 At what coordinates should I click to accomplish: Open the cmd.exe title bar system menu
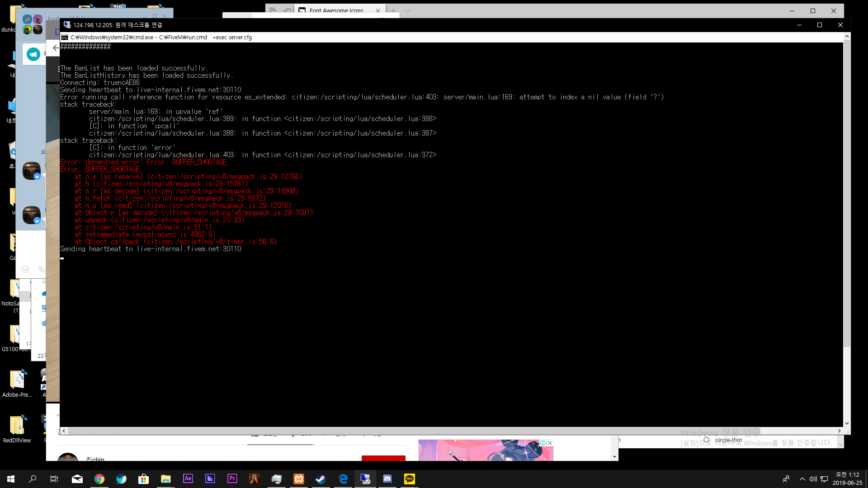pos(64,38)
